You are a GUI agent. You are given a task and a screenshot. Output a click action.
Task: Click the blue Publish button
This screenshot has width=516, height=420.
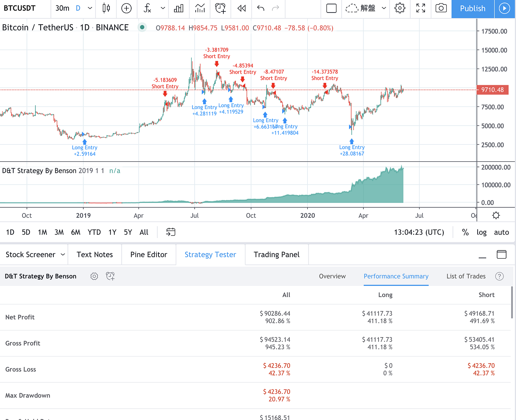[x=473, y=8]
